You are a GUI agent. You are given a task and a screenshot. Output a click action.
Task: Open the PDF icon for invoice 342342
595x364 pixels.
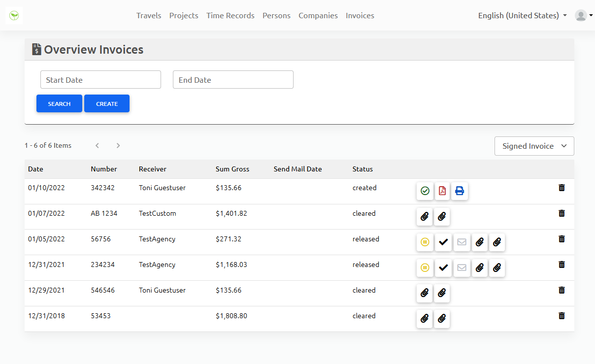(x=442, y=191)
